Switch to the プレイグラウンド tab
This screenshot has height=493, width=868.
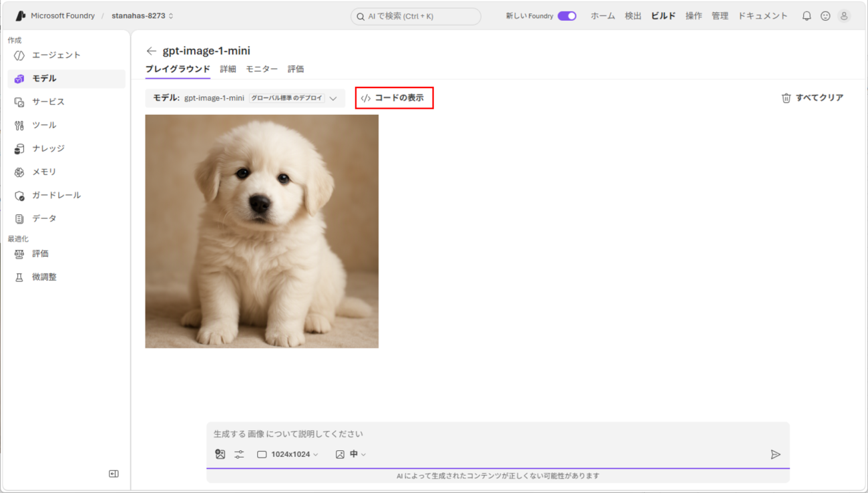[x=178, y=69]
